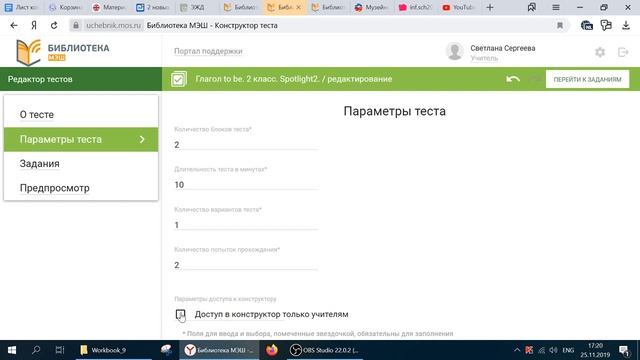Expand the Параметры теста chevron arrow
The width and height of the screenshot is (640, 360).
(142, 140)
